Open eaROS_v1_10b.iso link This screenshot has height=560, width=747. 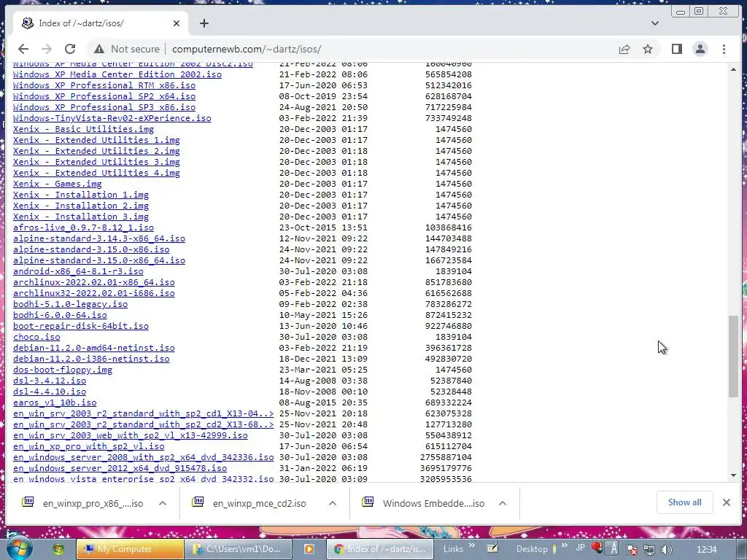[55, 402]
